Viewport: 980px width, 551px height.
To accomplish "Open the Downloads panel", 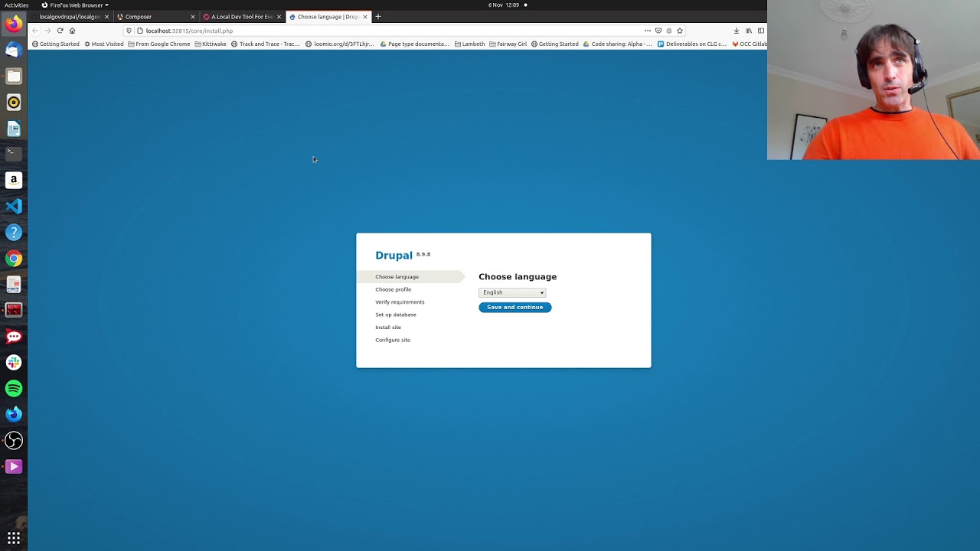I will (736, 31).
